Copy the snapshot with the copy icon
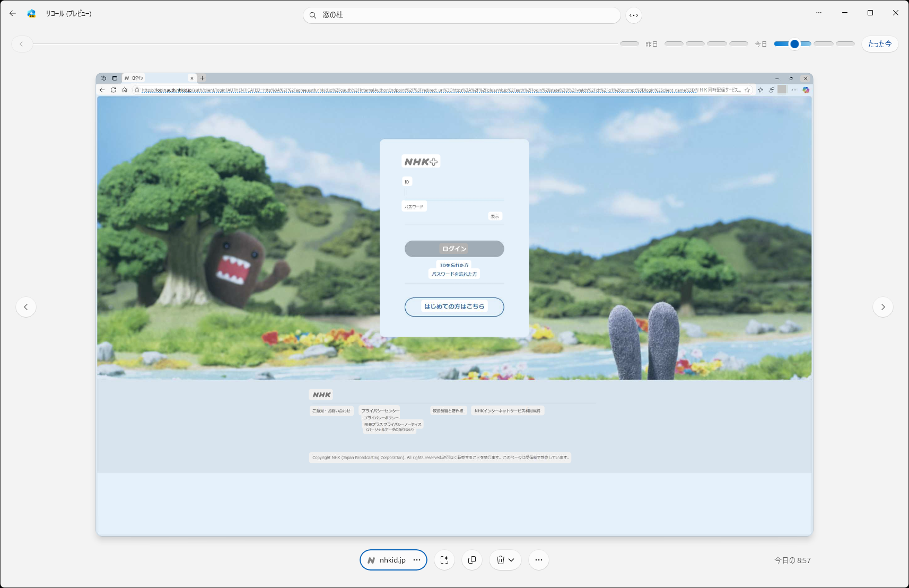909x588 pixels. click(x=472, y=560)
